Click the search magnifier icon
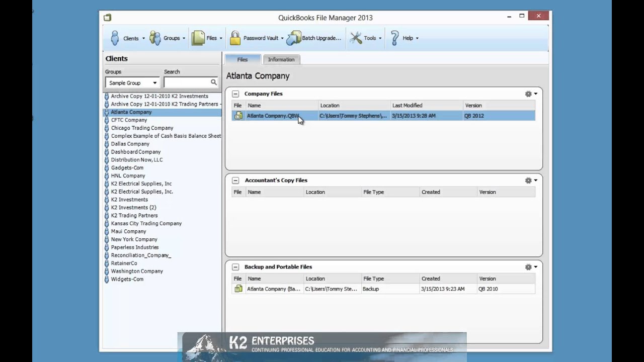Image resolution: width=644 pixels, height=362 pixels. 213,82
